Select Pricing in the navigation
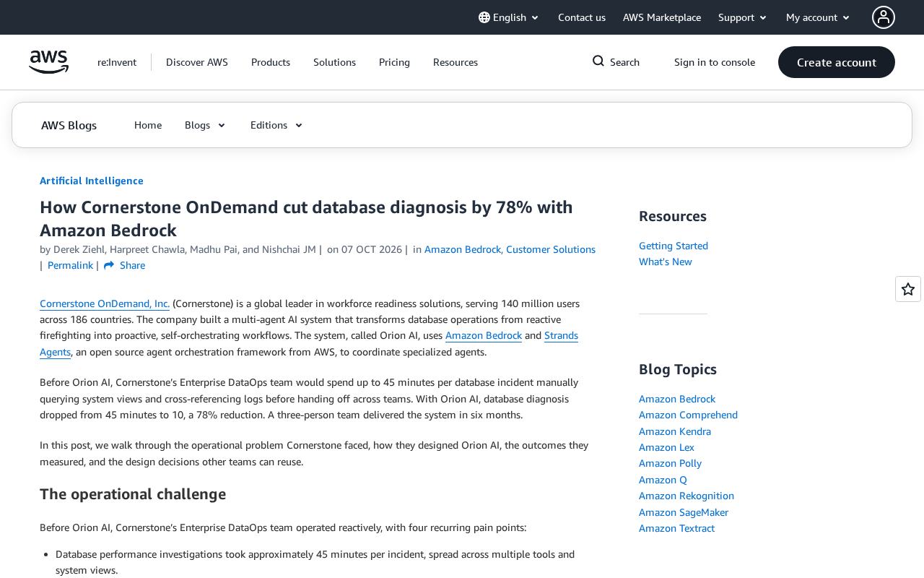The height and width of the screenshot is (578, 924). 394,62
